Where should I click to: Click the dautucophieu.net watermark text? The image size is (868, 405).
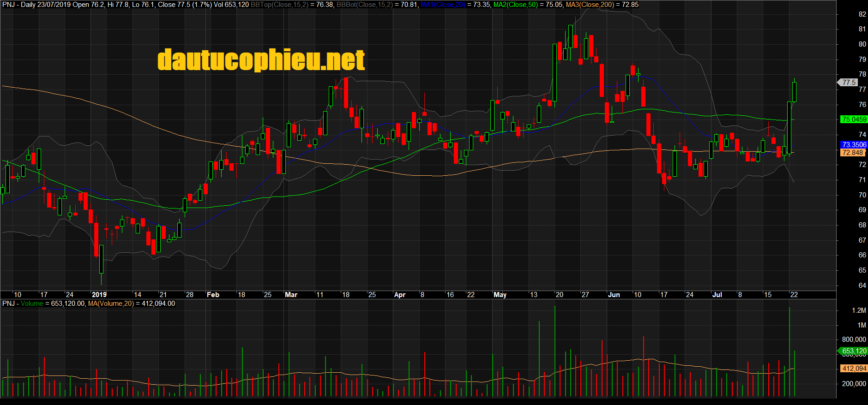(x=261, y=60)
